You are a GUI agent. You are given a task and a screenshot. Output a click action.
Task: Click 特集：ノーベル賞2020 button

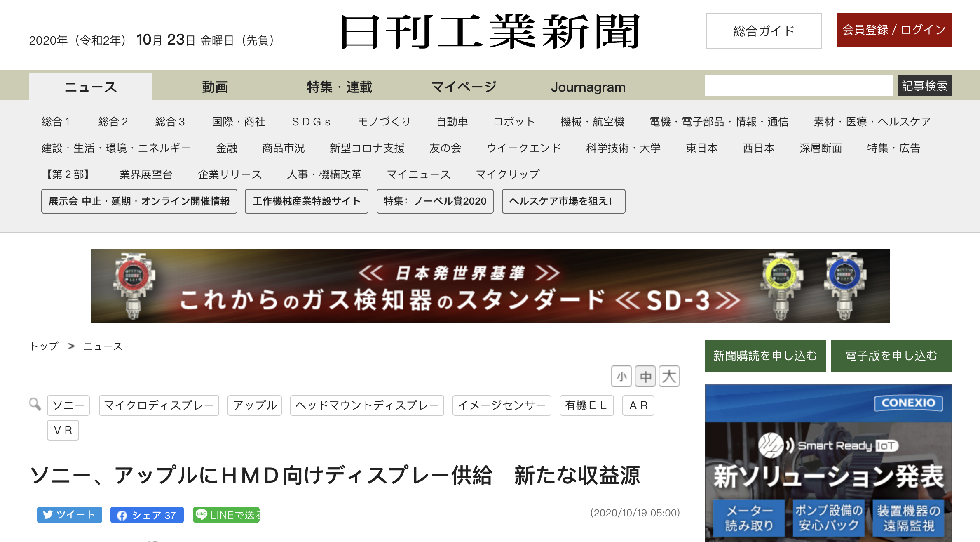435,201
